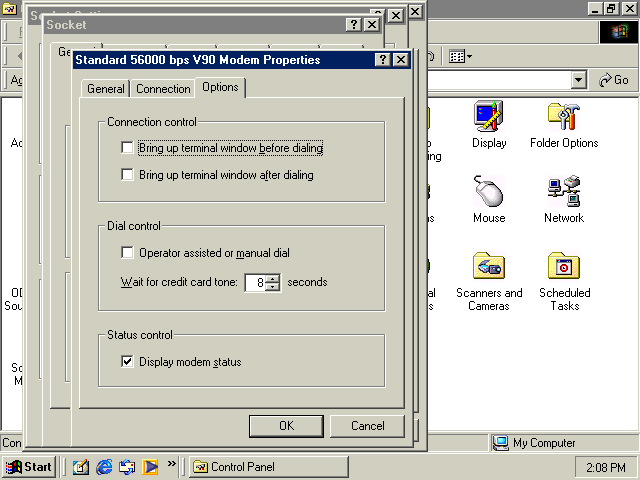This screenshot has height=480, width=640.
Task: Open the Folder Options icon
Action: [564, 124]
